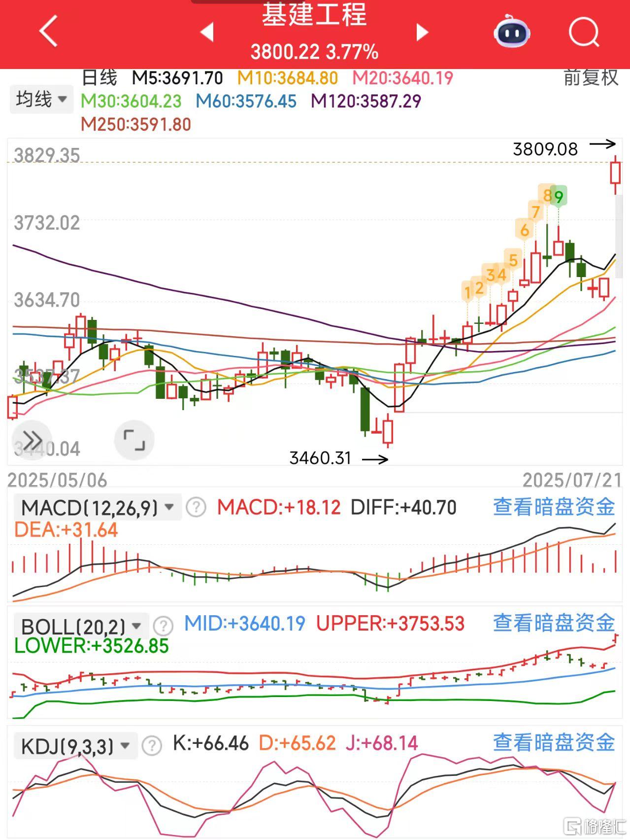The width and height of the screenshot is (630, 840).
Task: Open 查看暗盘资金 link beside KDJ
Action: click(554, 742)
